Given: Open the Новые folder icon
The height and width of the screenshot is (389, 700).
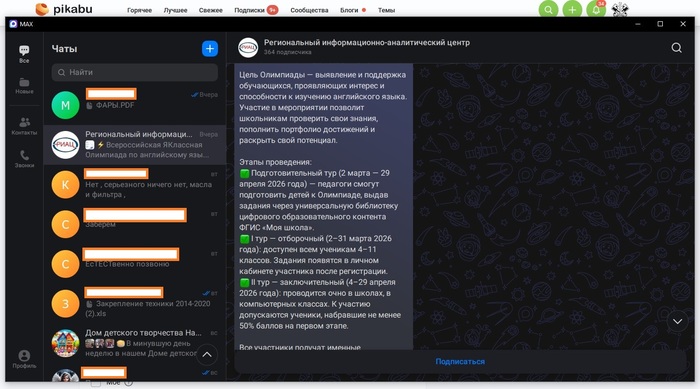Looking at the screenshot, I should [x=24, y=86].
